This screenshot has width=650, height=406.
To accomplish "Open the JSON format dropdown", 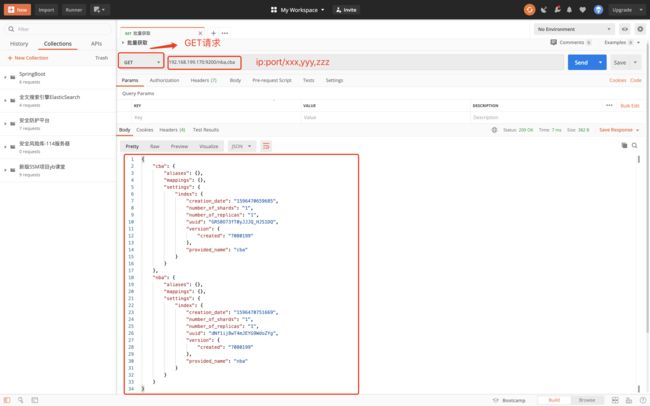I will (242, 146).
